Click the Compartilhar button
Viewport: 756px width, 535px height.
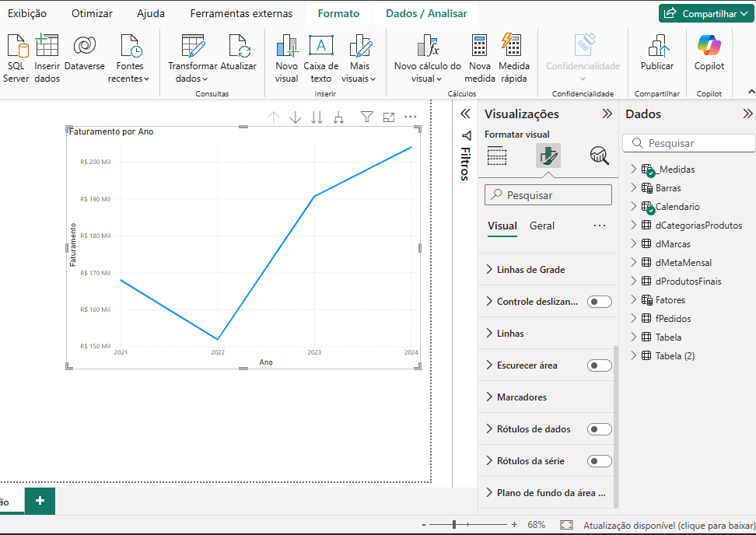point(706,13)
